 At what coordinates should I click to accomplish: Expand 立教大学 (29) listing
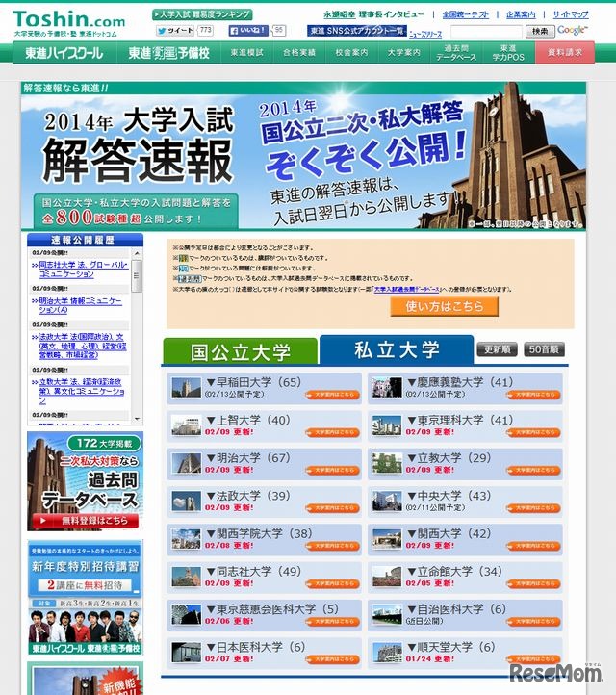449,457
